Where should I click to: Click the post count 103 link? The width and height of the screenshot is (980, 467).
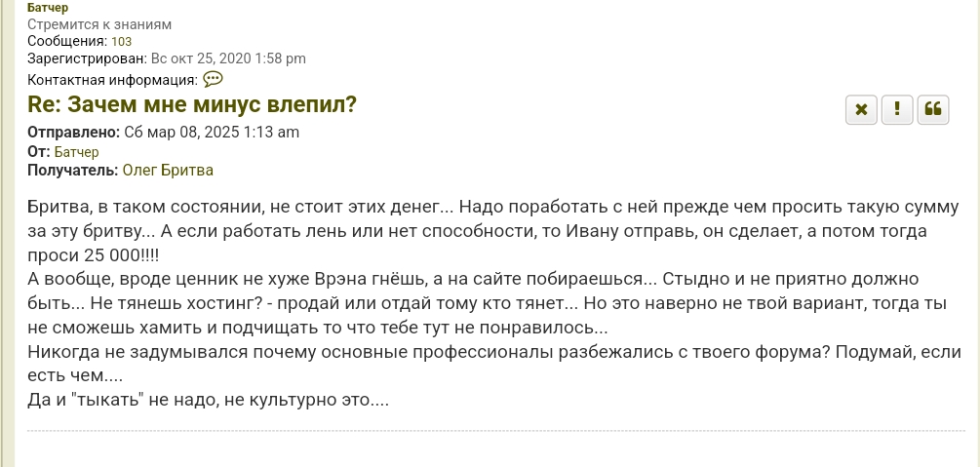121,41
